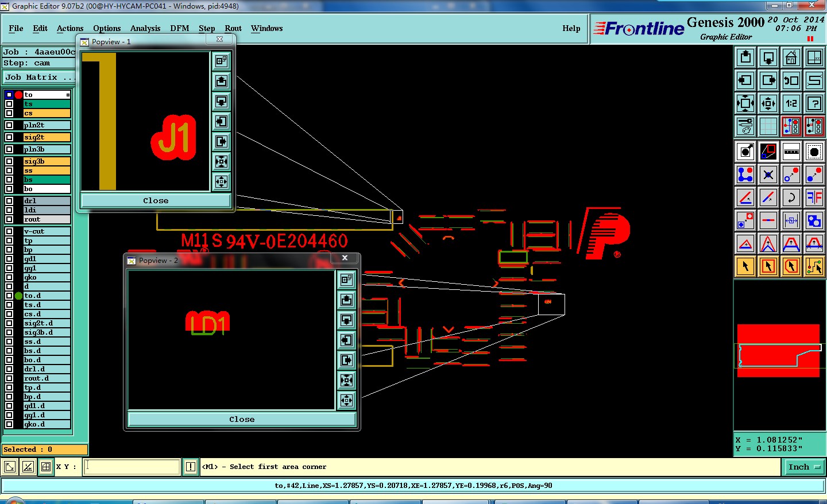The width and height of the screenshot is (827, 504).
Task: Select the area zoom red-blue rectangle tool
Action: (x=768, y=152)
